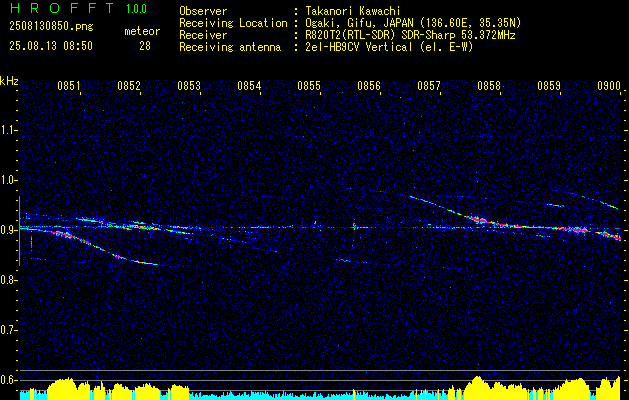629x400 pixels.
Task: Click the 0.6 kHz axis label
Action: pyautogui.click(x=8, y=380)
